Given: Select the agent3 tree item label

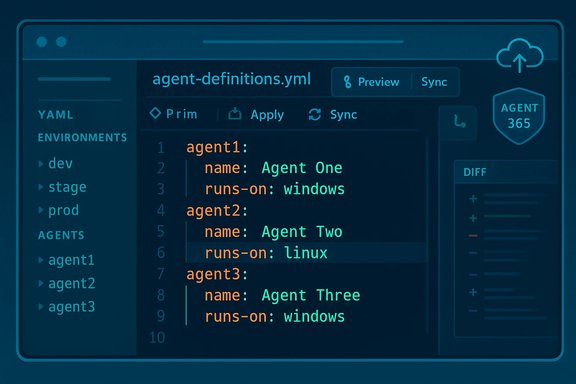Looking at the screenshot, I should [x=72, y=306].
